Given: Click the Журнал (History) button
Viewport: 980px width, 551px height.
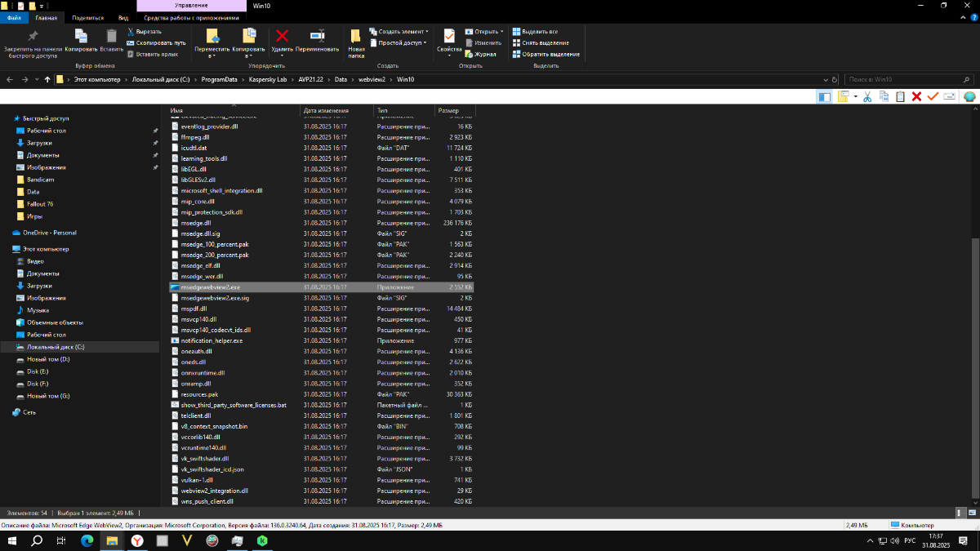Looking at the screenshot, I should pos(481,54).
